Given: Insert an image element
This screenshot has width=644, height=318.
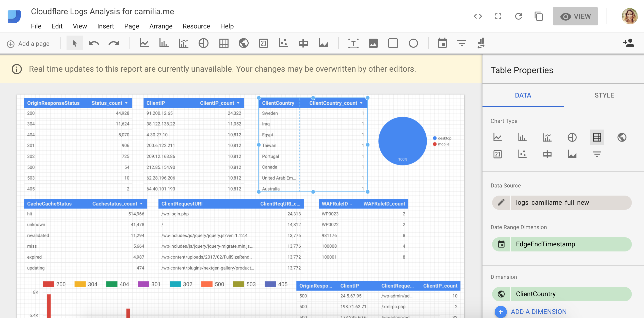Looking at the screenshot, I should pos(373,43).
